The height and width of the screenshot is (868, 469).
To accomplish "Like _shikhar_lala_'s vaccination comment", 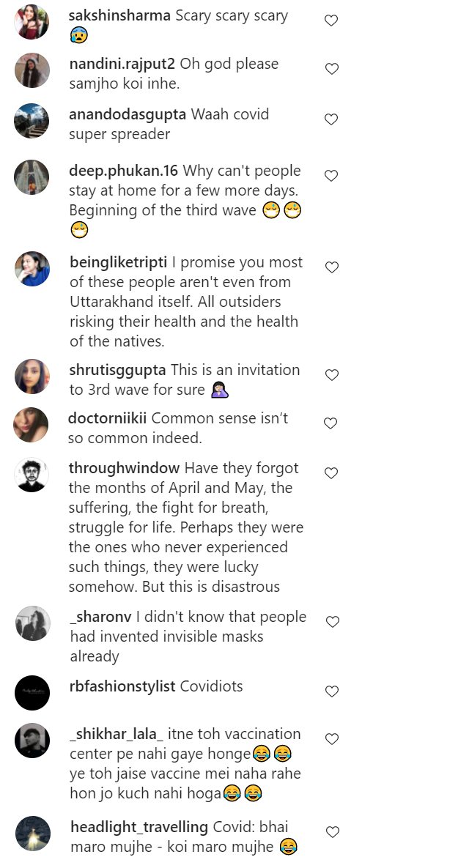I will tap(331, 739).
